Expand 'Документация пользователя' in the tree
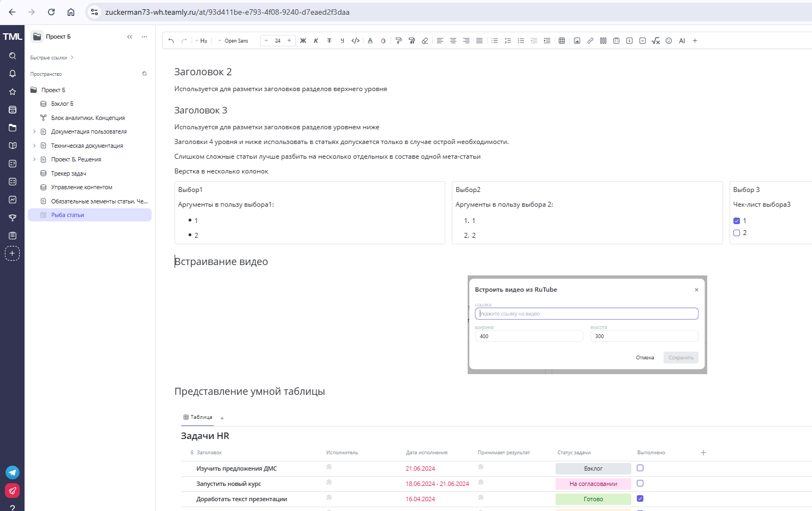This screenshot has width=812, height=511. [34, 131]
